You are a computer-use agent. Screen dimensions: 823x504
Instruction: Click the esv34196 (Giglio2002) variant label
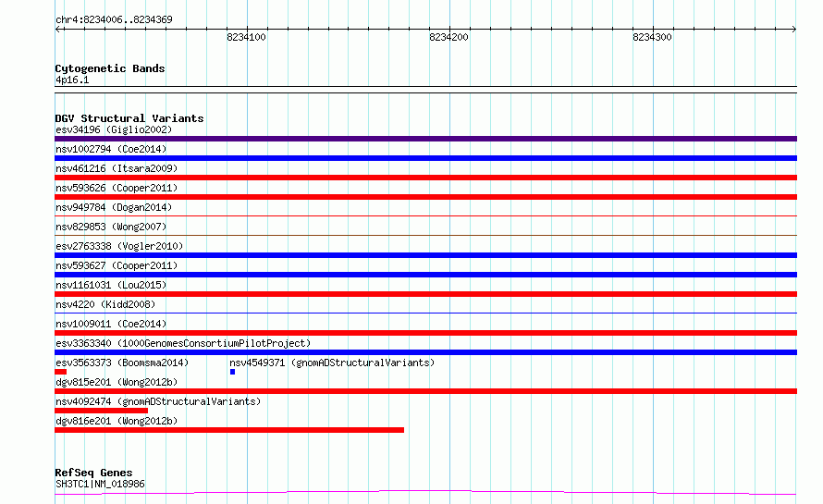point(114,129)
